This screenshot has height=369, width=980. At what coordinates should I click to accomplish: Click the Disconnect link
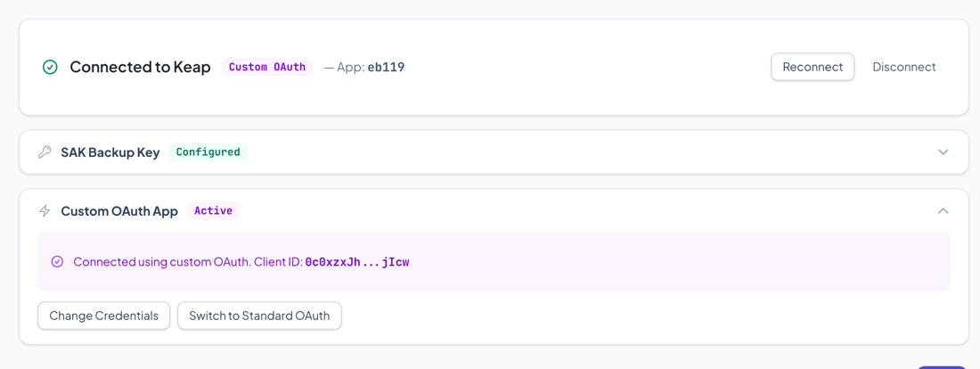(x=904, y=67)
